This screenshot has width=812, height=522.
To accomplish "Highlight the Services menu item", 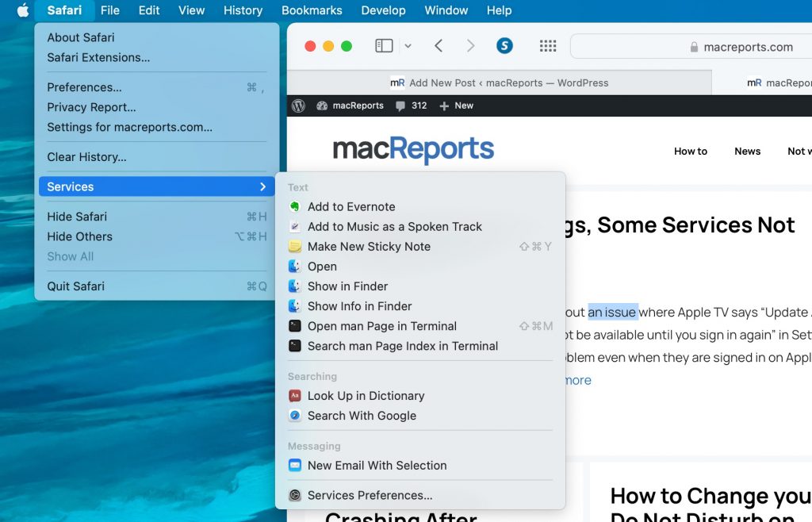I will pyautogui.click(x=156, y=186).
